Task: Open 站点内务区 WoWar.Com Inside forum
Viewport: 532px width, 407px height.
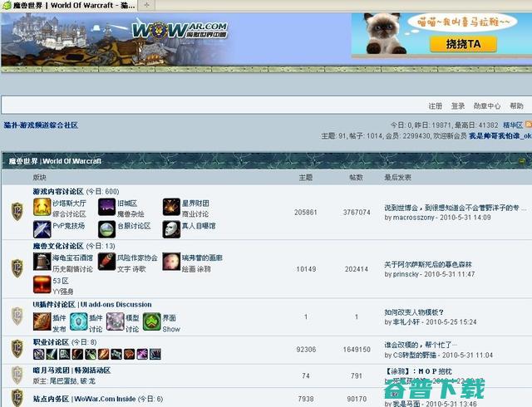Action: coord(84,399)
